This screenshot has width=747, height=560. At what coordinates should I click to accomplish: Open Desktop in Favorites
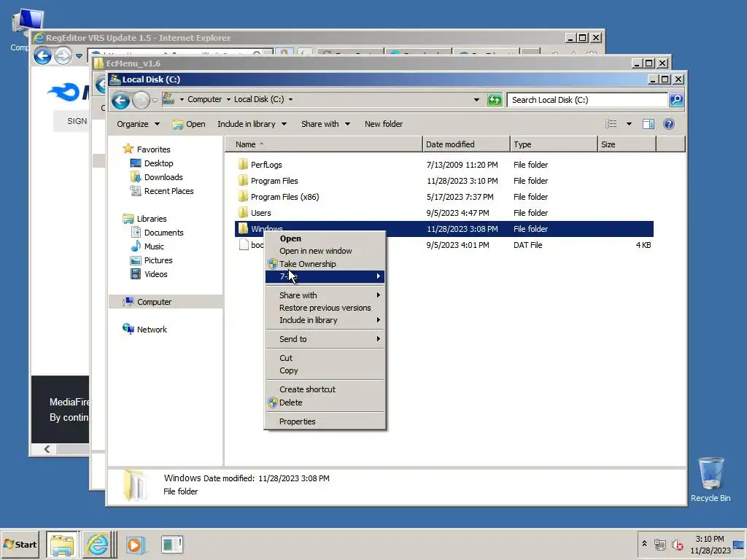pos(158,163)
